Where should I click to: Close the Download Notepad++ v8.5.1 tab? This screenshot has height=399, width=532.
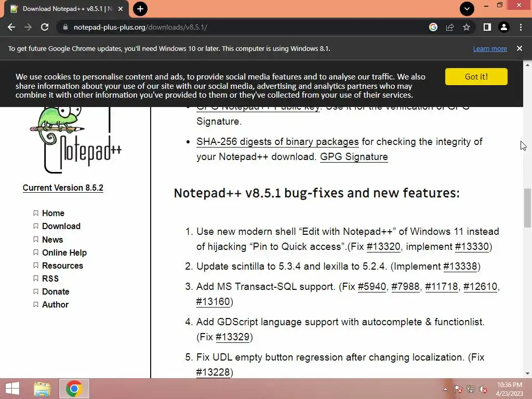(x=121, y=9)
